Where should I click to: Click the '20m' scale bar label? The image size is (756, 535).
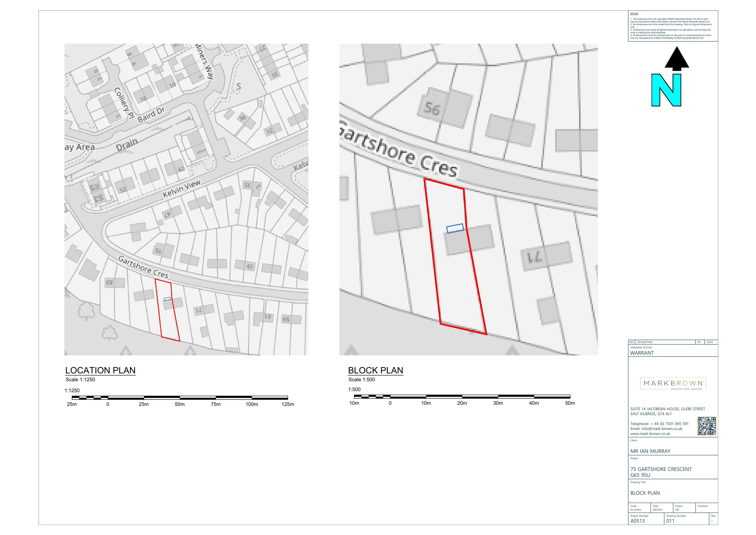tap(462, 403)
